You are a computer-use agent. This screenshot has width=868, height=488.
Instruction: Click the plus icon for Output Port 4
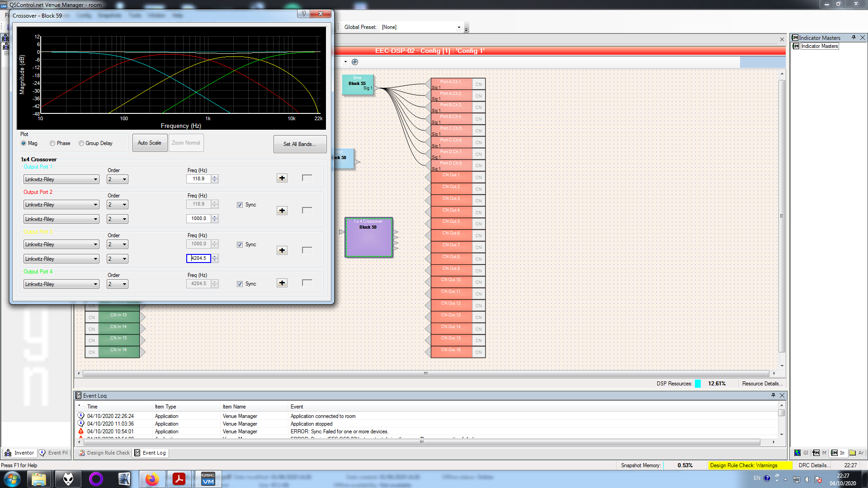[x=282, y=283]
